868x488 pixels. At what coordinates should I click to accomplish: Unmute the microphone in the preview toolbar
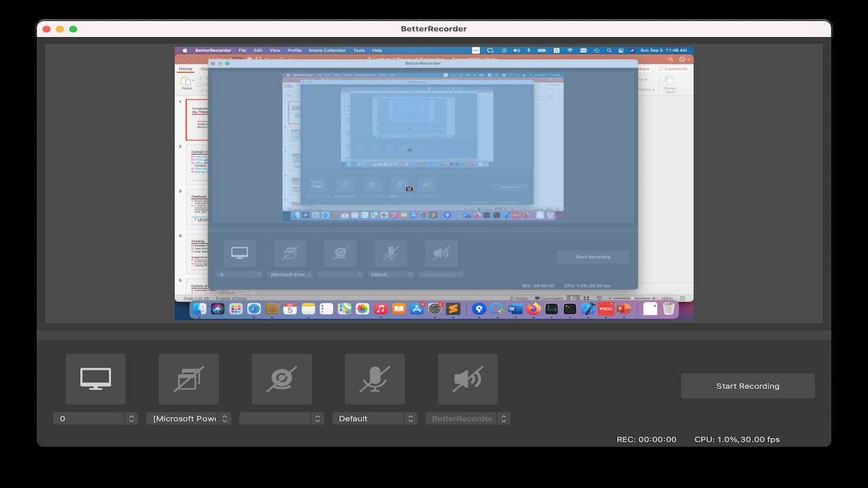(x=391, y=252)
